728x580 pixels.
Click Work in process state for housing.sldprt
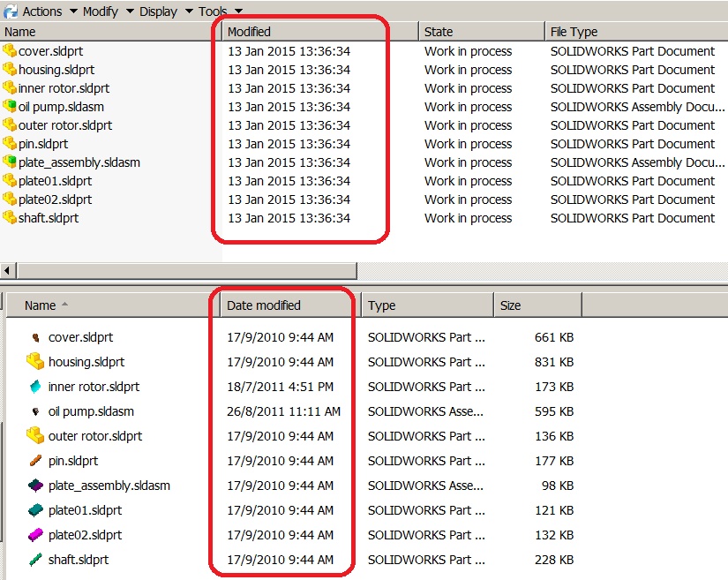pyautogui.click(x=468, y=70)
